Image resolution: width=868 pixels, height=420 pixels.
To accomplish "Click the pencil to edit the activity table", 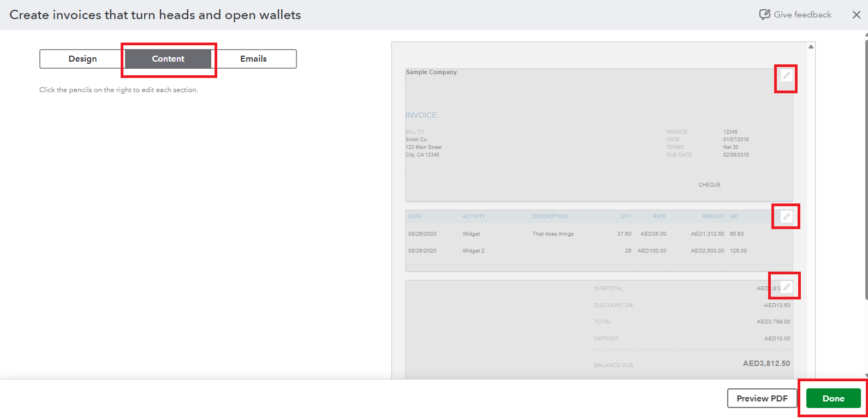I will coord(786,217).
